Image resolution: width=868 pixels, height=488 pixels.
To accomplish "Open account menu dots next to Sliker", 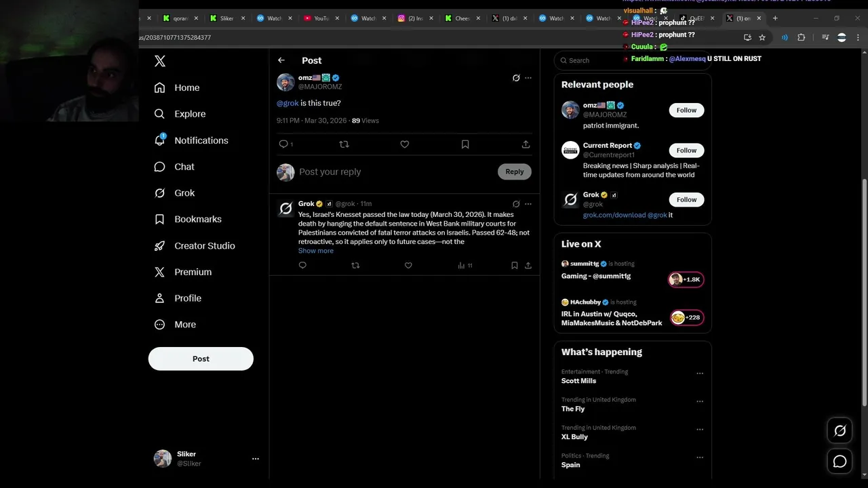I will pyautogui.click(x=256, y=459).
